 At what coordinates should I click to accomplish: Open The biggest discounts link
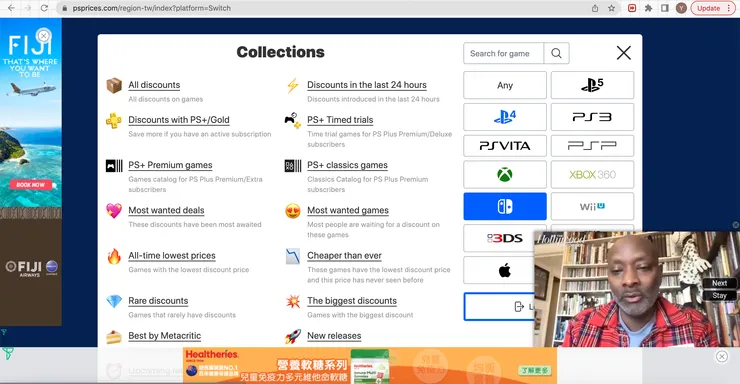tap(352, 301)
